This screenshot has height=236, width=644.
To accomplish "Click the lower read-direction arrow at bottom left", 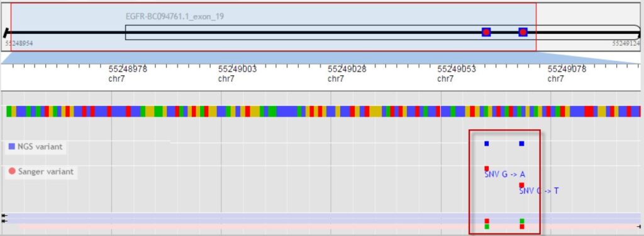I will tap(4, 221).
